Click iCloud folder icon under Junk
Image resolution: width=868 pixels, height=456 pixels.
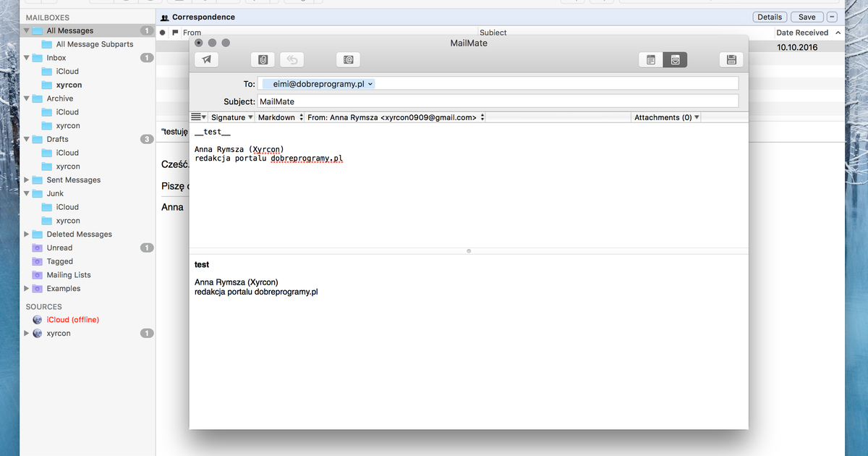(47, 207)
